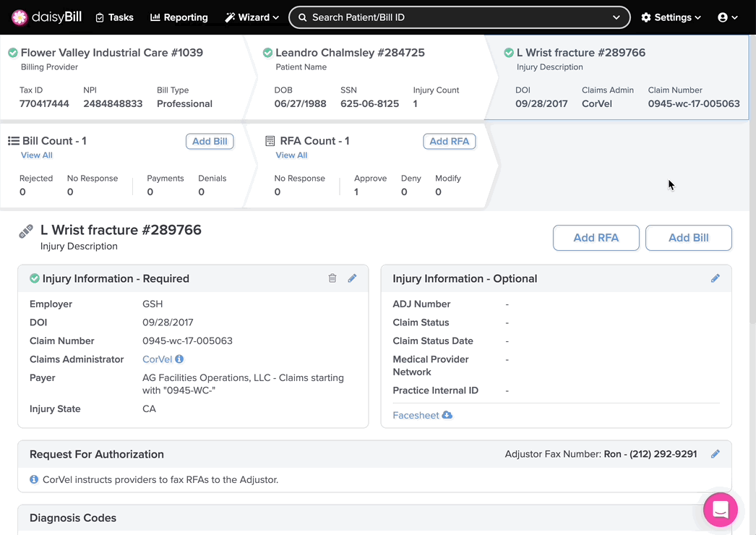The image size is (756, 535).
Task: Open the CorVel claims administrator link
Action: click(x=157, y=359)
